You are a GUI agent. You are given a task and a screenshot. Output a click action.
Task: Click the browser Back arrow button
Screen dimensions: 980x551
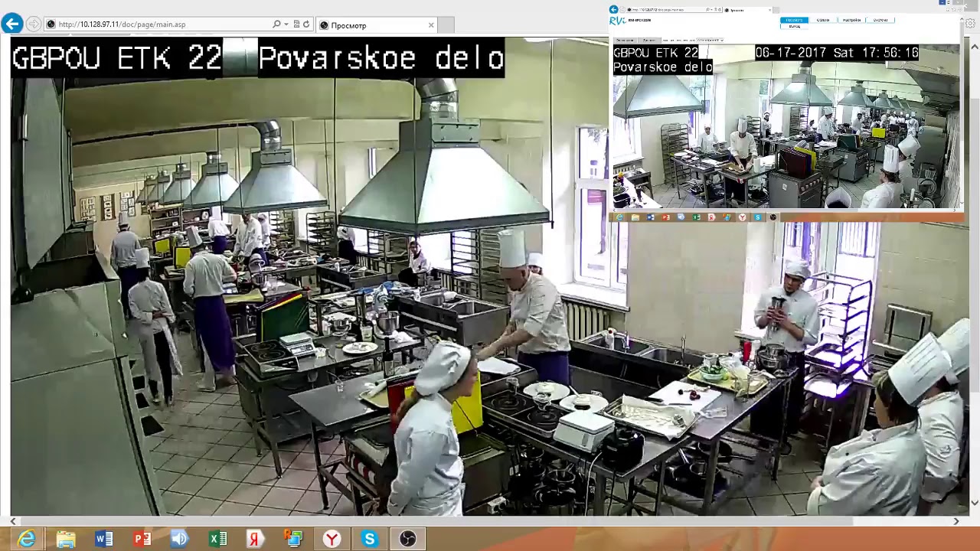(11, 24)
